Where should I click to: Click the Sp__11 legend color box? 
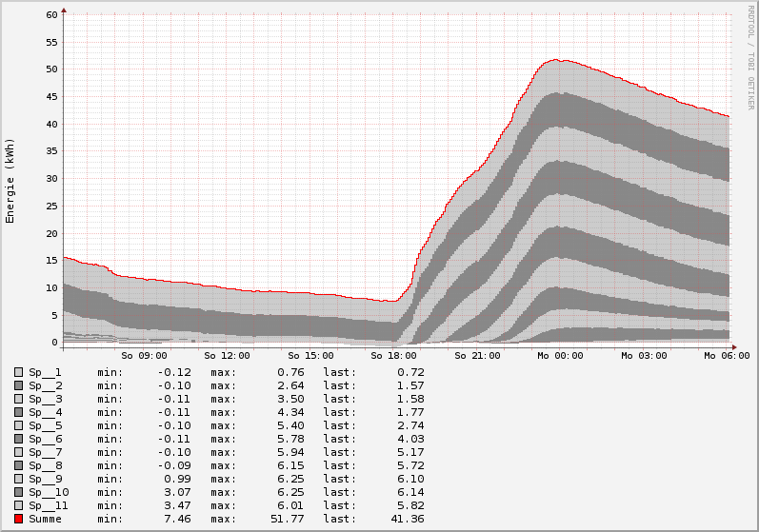click(x=18, y=505)
